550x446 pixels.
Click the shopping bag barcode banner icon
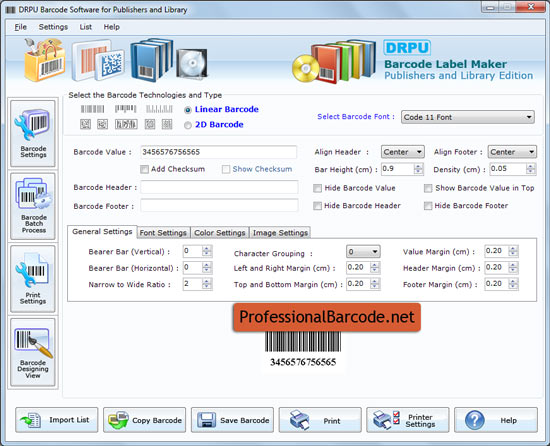click(x=45, y=60)
